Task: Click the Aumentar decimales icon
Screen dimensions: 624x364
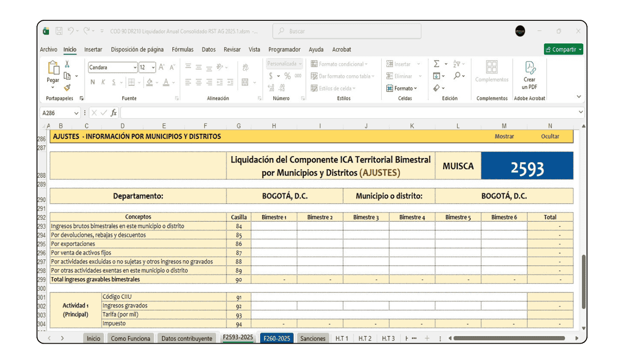Action: [270, 87]
